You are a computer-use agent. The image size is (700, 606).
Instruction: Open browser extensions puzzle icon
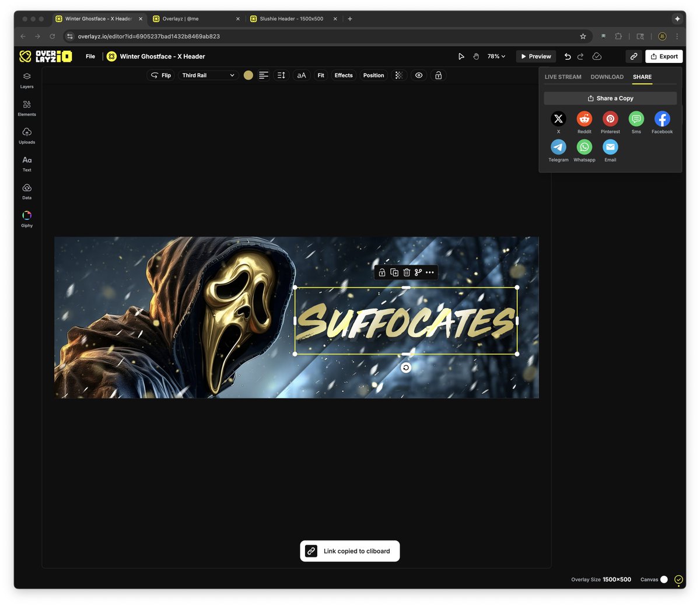tap(618, 36)
